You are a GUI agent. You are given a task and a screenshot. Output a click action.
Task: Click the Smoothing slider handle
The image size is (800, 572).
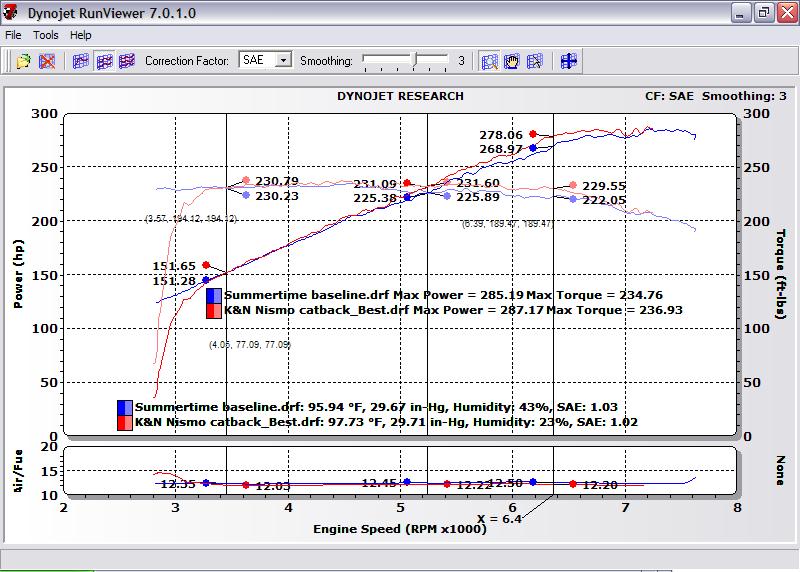(415, 60)
